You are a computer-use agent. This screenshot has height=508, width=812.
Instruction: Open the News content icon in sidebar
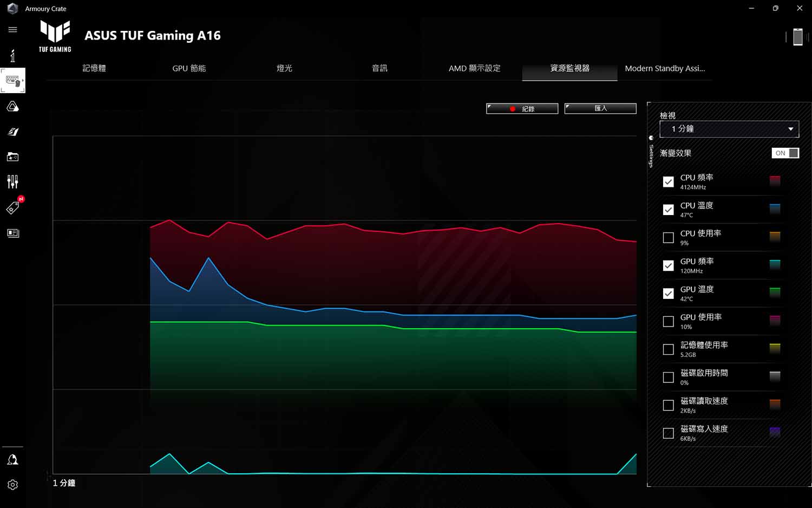tap(12, 233)
